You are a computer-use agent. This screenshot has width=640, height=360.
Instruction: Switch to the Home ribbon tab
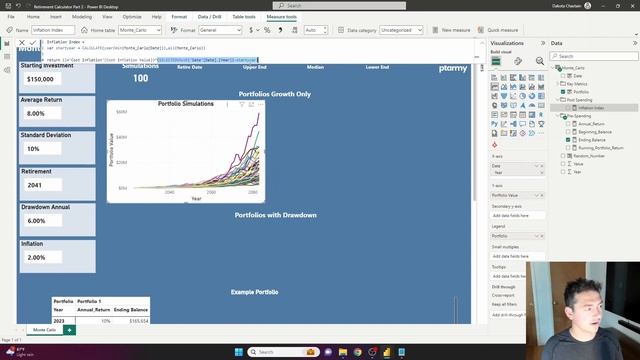click(x=33, y=17)
